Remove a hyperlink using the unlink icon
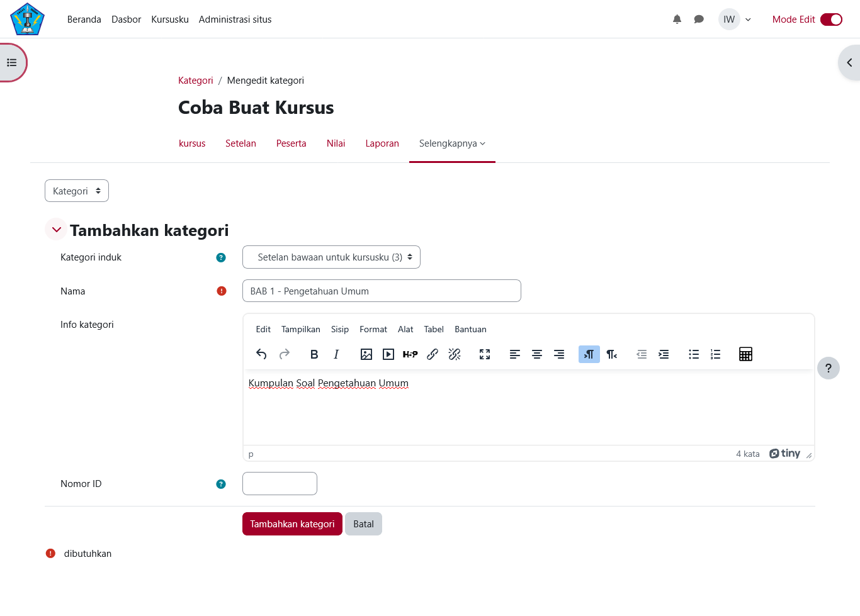This screenshot has height=616, width=860. coord(455,354)
